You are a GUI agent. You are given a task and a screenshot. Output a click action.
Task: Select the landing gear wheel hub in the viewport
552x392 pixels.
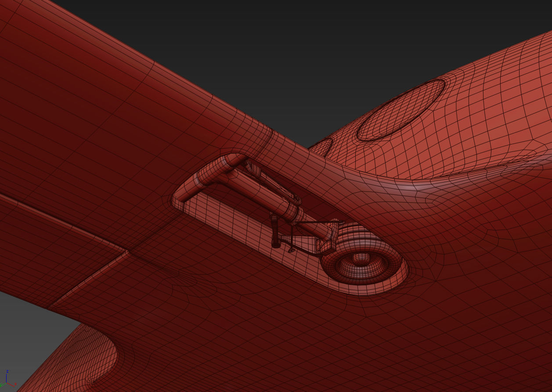point(361,260)
